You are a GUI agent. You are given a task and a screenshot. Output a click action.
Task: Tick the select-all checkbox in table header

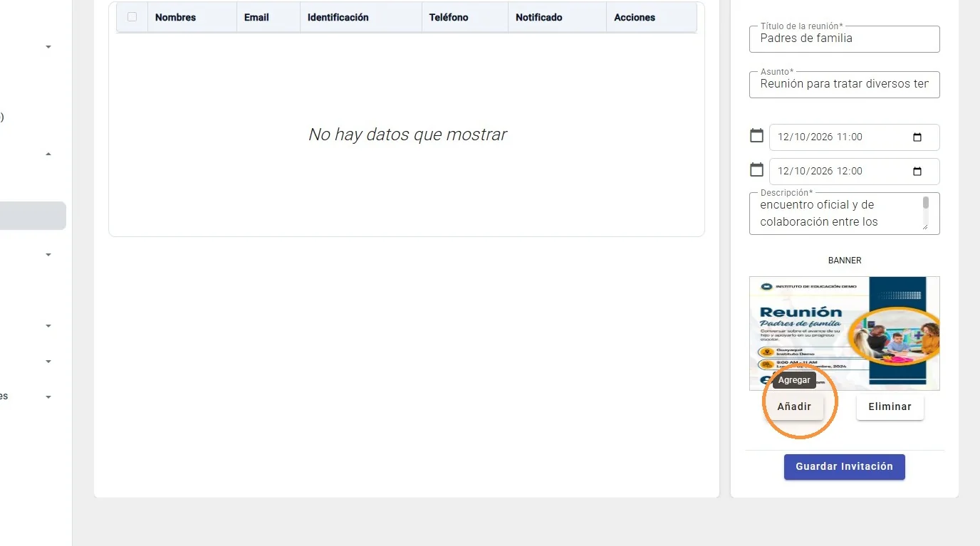[x=132, y=17]
